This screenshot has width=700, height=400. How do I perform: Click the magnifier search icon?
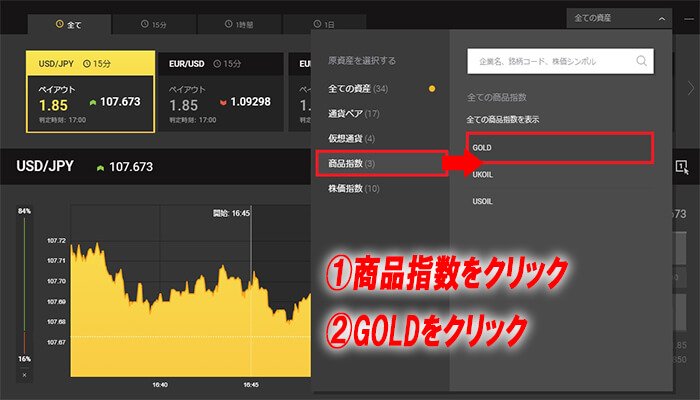(x=641, y=61)
